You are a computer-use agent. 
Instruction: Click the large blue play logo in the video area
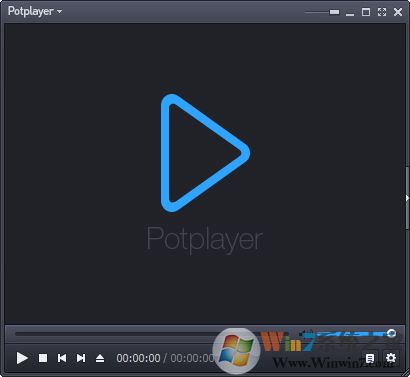tap(205, 153)
